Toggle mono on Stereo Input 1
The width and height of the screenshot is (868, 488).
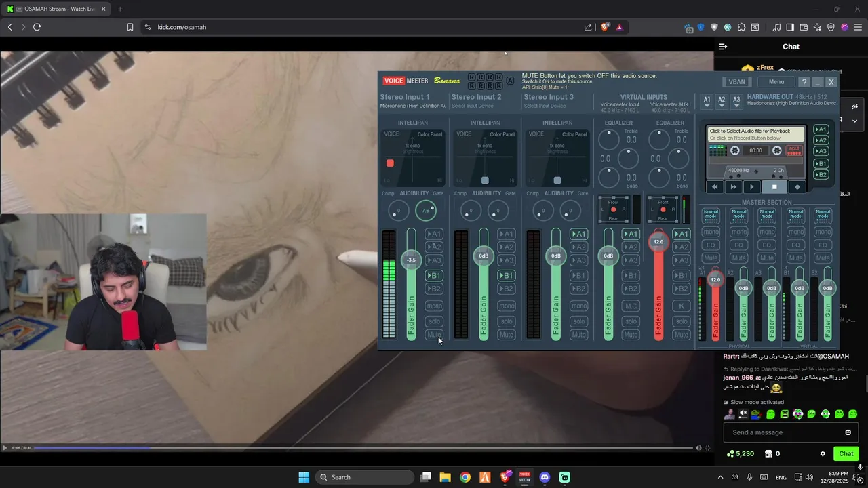tap(434, 306)
